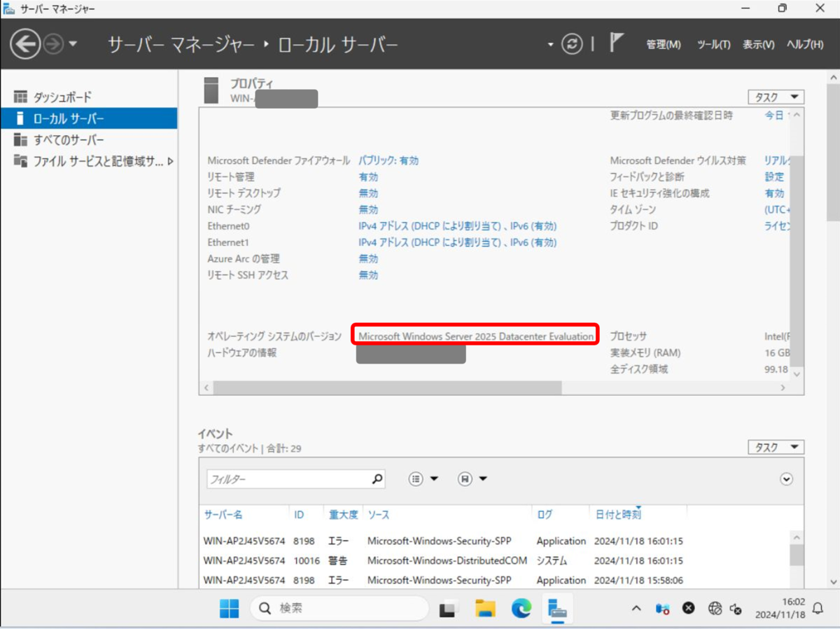Screen dimensions: 840x629
Task: Open the Windows Start button
Action: (229, 609)
